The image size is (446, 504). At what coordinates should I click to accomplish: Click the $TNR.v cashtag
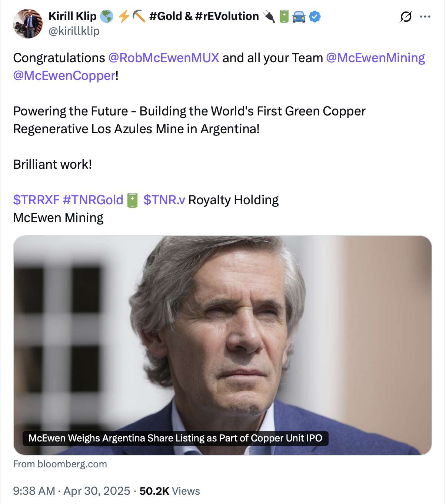coord(164,200)
